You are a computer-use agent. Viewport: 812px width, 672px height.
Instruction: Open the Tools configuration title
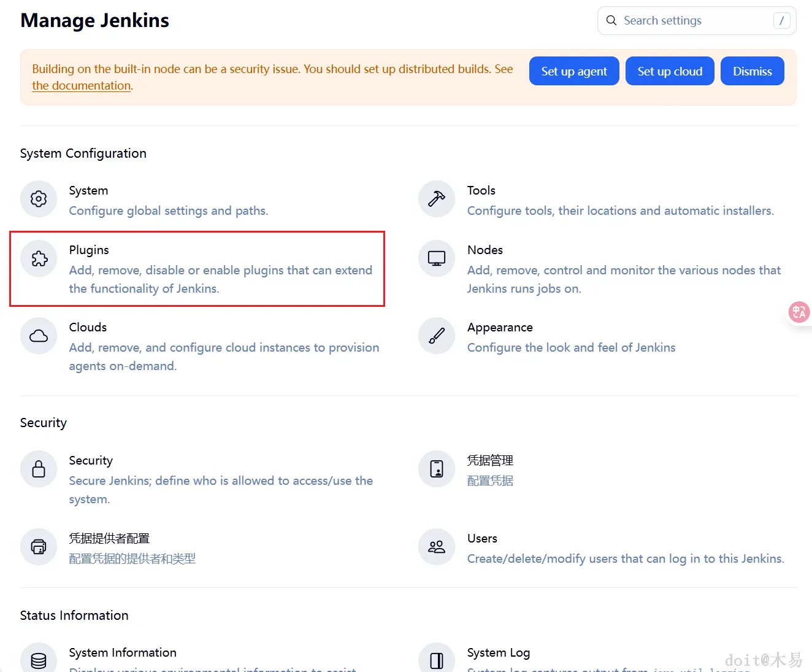[481, 190]
